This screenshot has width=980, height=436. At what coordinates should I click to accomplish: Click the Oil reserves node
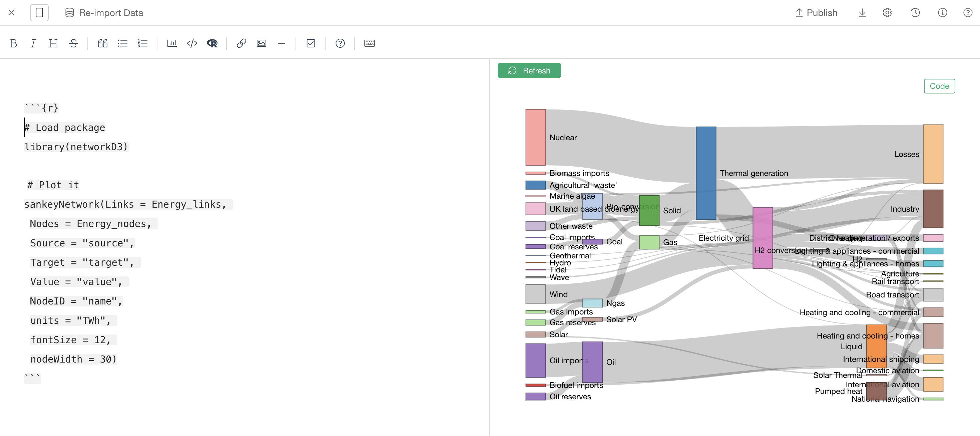536,396
